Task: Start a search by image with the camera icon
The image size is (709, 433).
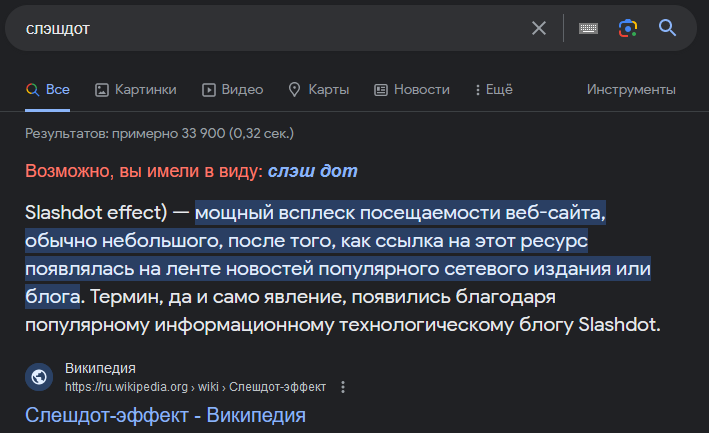Action: coord(628,28)
